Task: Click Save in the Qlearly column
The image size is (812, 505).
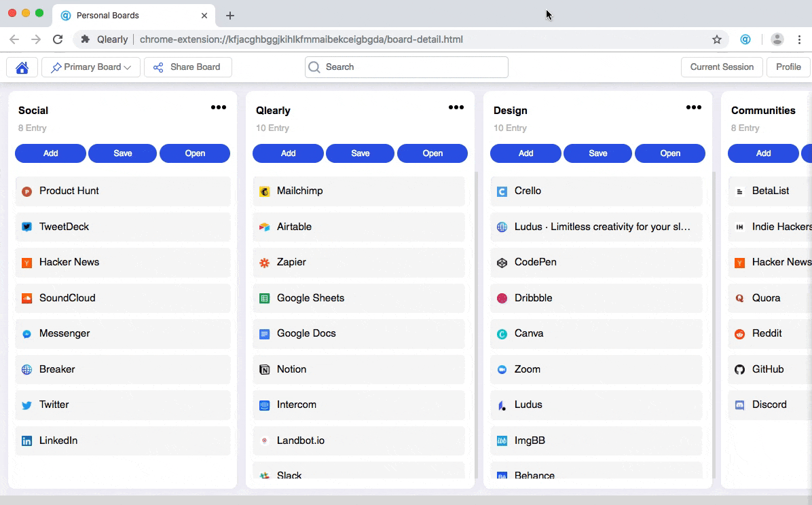Action: click(361, 153)
